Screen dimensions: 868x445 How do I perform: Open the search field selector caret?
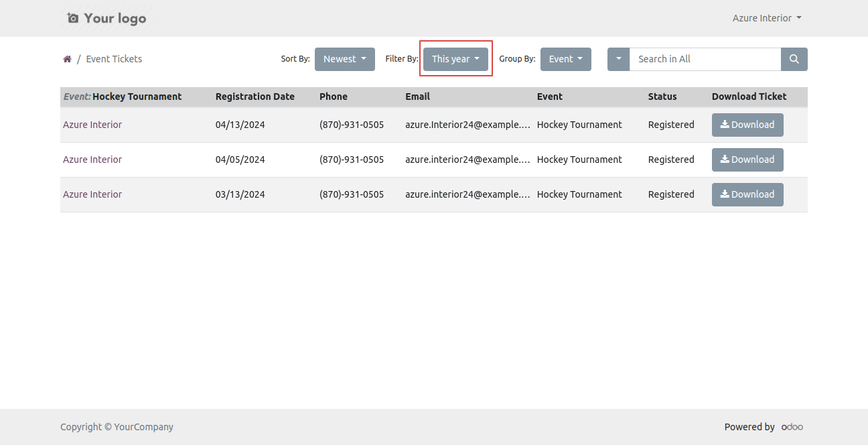coord(618,59)
